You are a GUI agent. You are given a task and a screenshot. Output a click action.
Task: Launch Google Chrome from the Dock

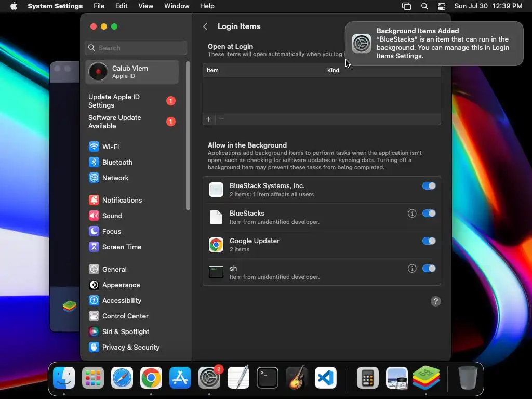click(151, 378)
